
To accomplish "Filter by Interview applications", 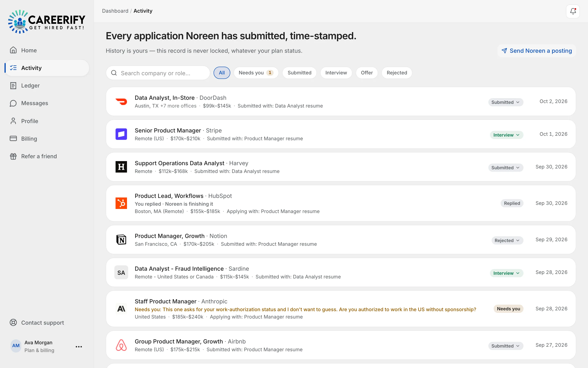I will coord(336,73).
